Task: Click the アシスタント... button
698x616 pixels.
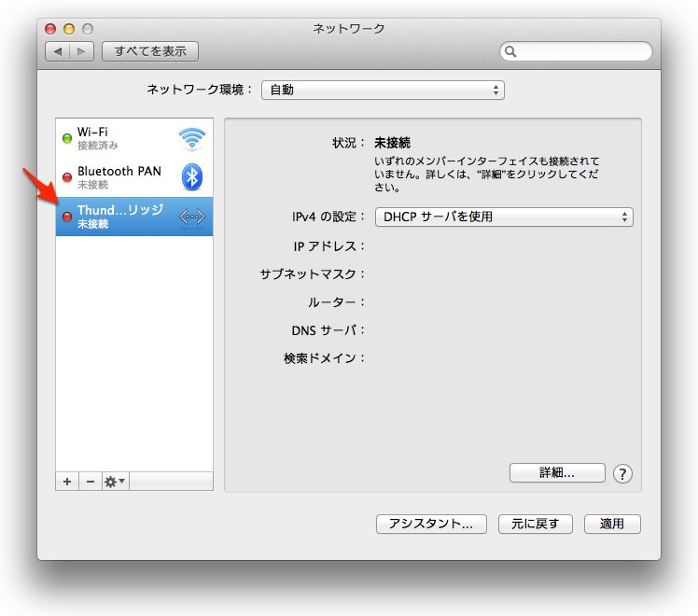Action: tap(431, 524)
